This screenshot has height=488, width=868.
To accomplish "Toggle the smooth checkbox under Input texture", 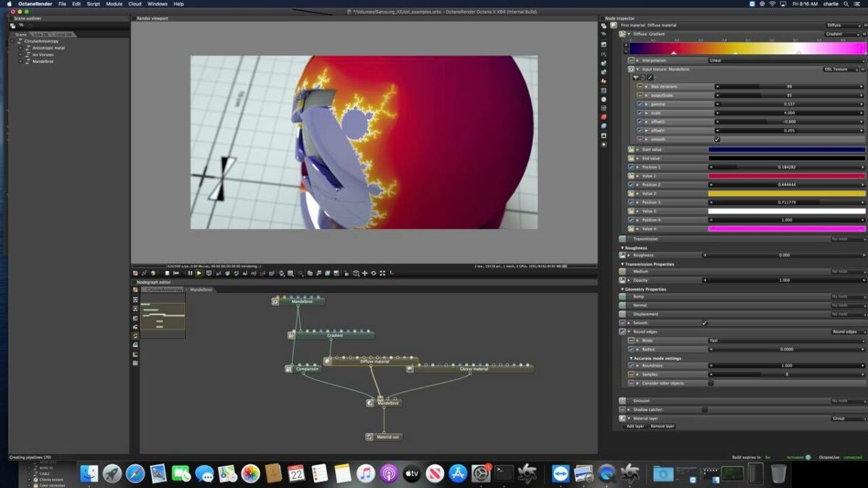I will 717,140.
